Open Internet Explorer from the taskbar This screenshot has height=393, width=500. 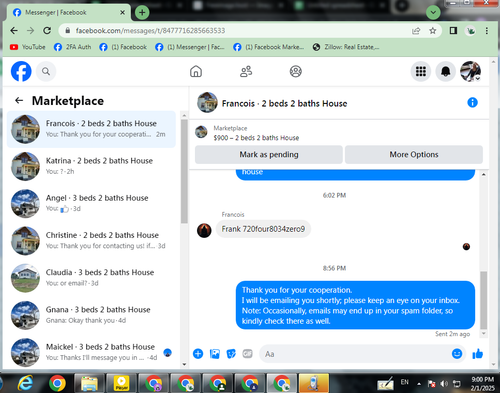[25, 383]
